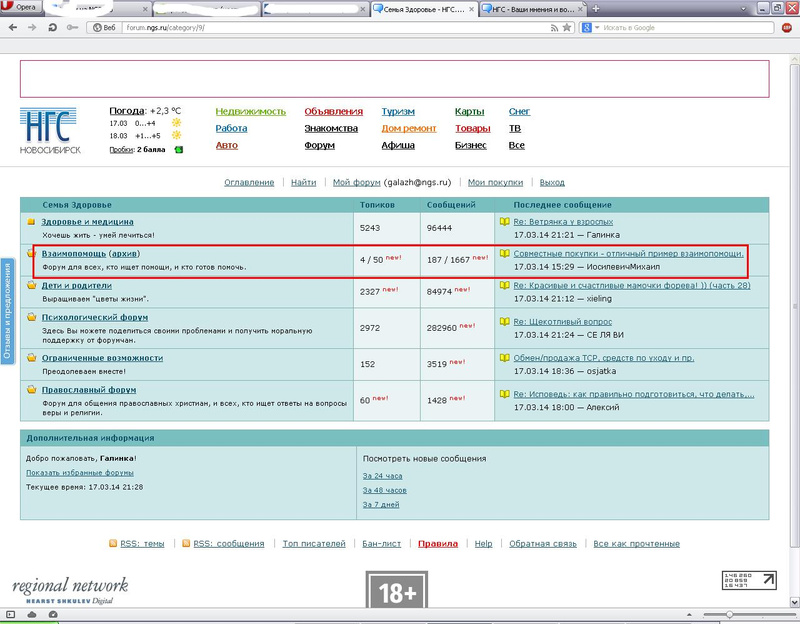The image size is (800, 624).
Task: Open the Взаимопомощь forum link
Action: (73, 253)
